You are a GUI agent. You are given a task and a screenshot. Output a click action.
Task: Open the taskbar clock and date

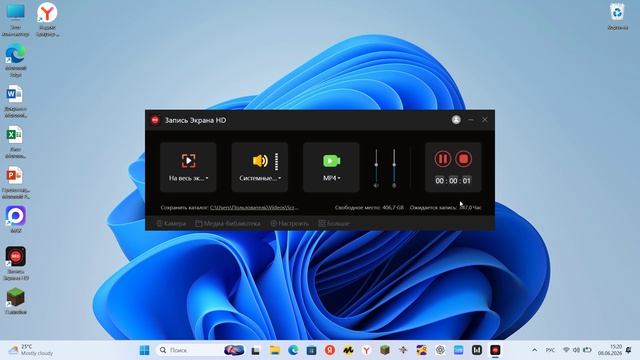610,350
